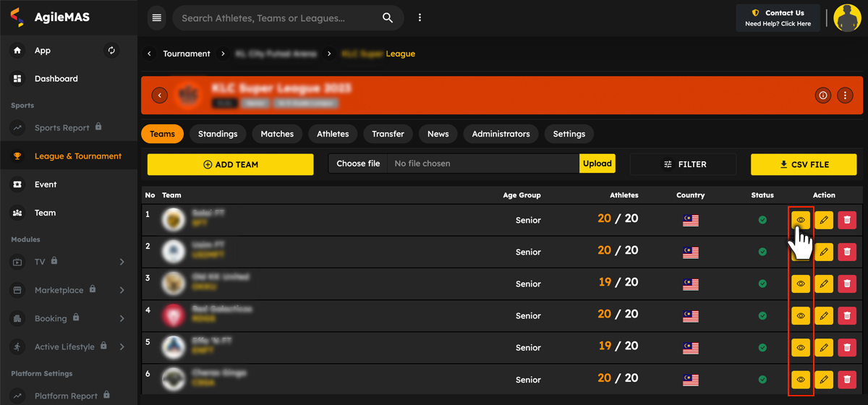Screen dimensions: 868x405
Task: Download the CSV FILE
Action: coord(804,164)
